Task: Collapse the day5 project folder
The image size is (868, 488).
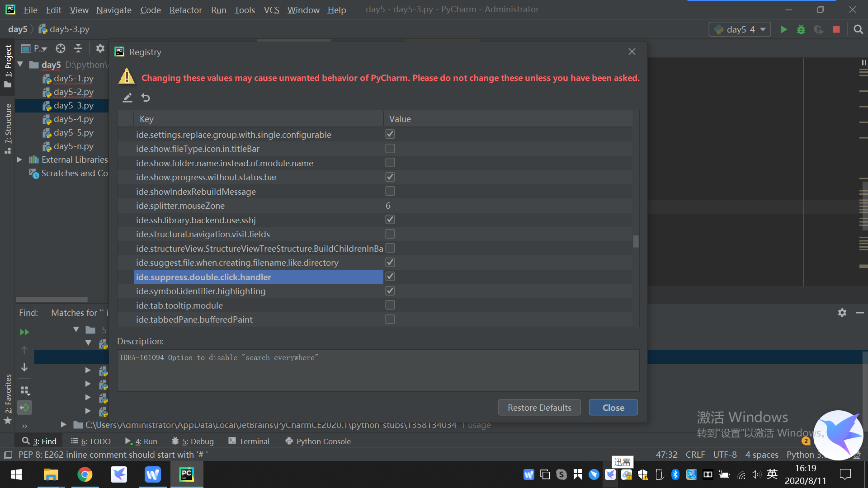Action: coord(20,65)
